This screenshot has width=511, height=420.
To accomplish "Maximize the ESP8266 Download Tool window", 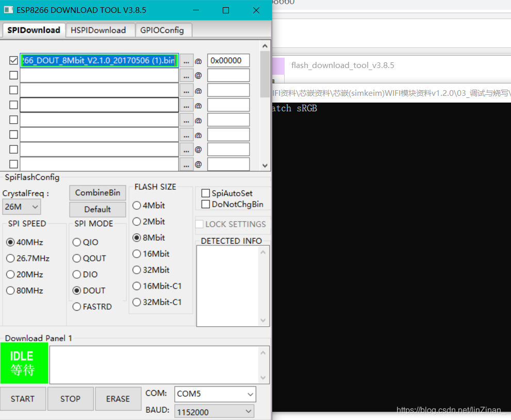I will coord(225,10).
